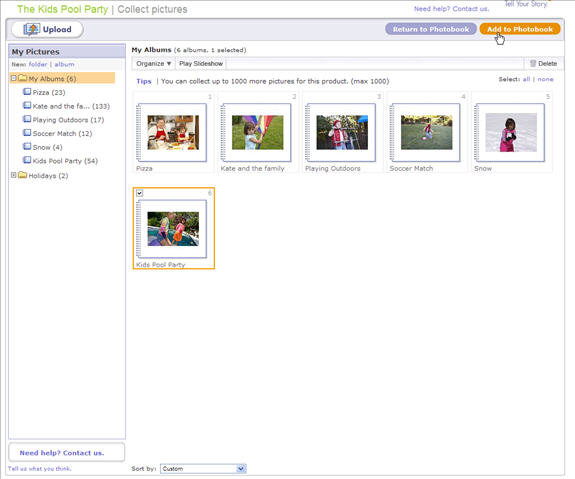575x479 pixels.
Task: Click Kids Pool Party album icon in sidebar
Action: (x=27, y=160)
